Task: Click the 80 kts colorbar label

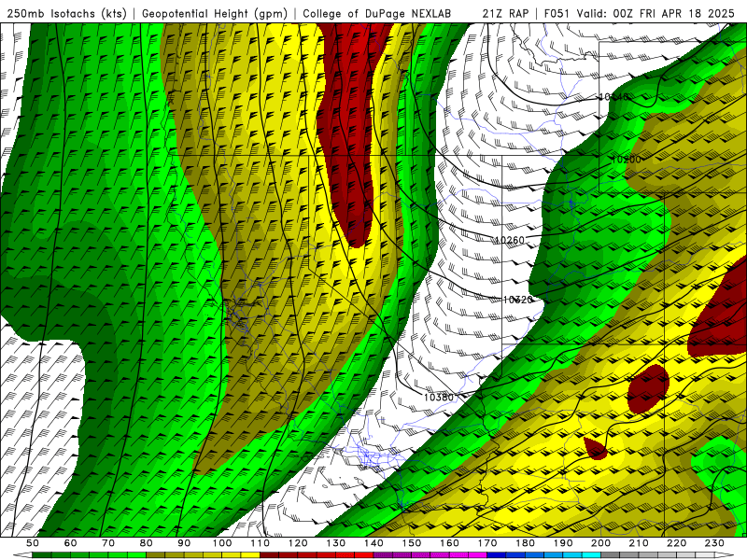Action: pos(147,543)
